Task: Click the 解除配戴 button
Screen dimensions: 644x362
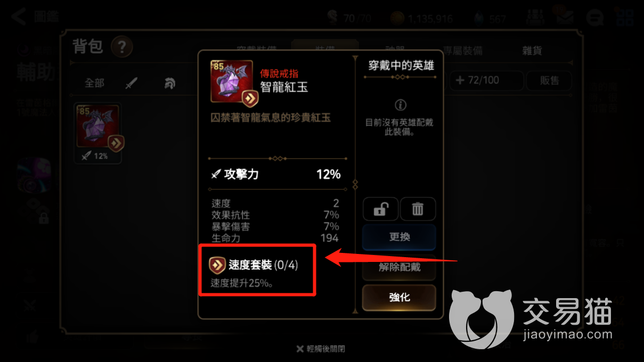Action: [x=400, y=267]
